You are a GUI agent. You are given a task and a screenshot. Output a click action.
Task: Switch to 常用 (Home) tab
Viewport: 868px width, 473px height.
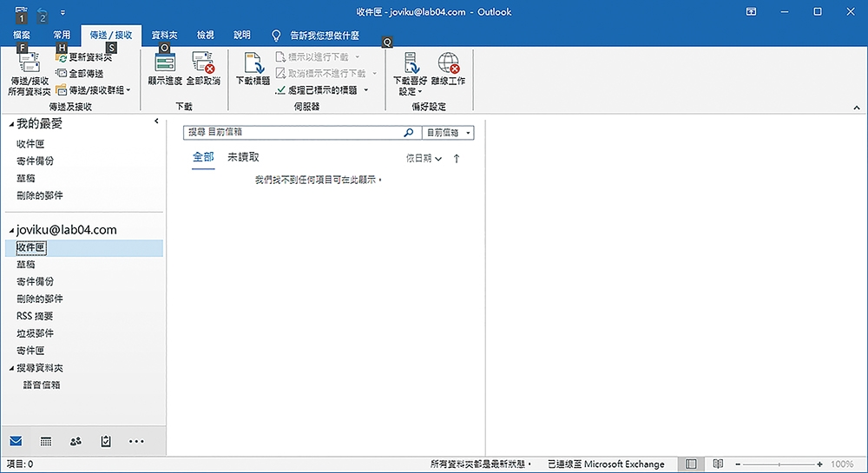point(62,35)
